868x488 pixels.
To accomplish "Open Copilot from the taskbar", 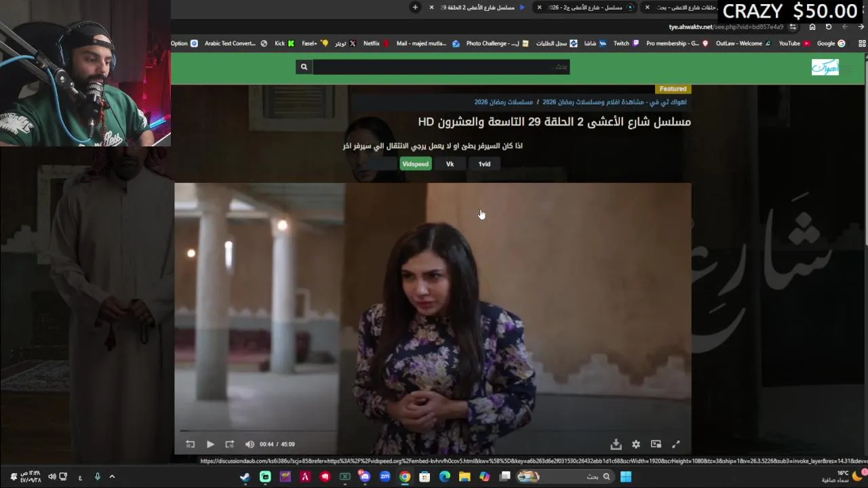I will pyautogui.click(x=484, y=477).
